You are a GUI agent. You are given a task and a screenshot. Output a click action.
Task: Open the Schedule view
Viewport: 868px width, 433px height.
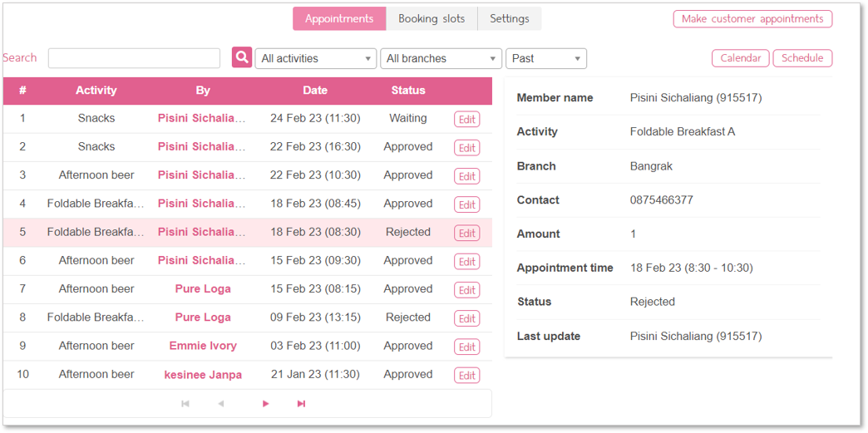(802, 58)
